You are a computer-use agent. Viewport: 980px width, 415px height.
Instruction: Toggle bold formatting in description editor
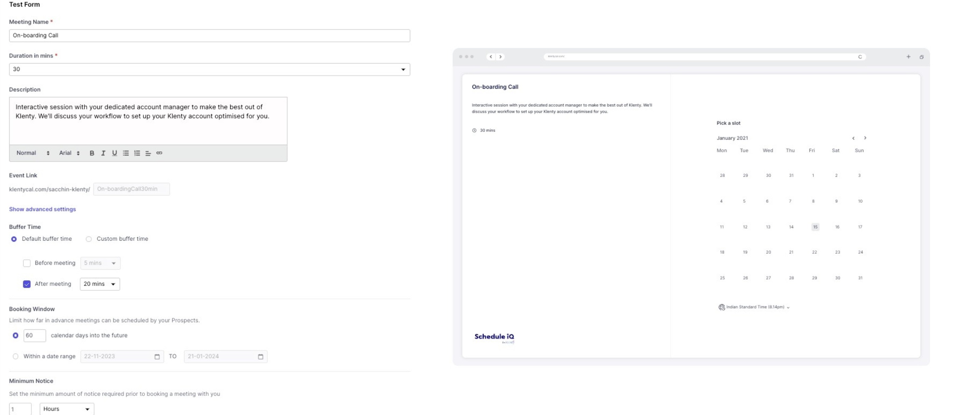coord(92,153)
